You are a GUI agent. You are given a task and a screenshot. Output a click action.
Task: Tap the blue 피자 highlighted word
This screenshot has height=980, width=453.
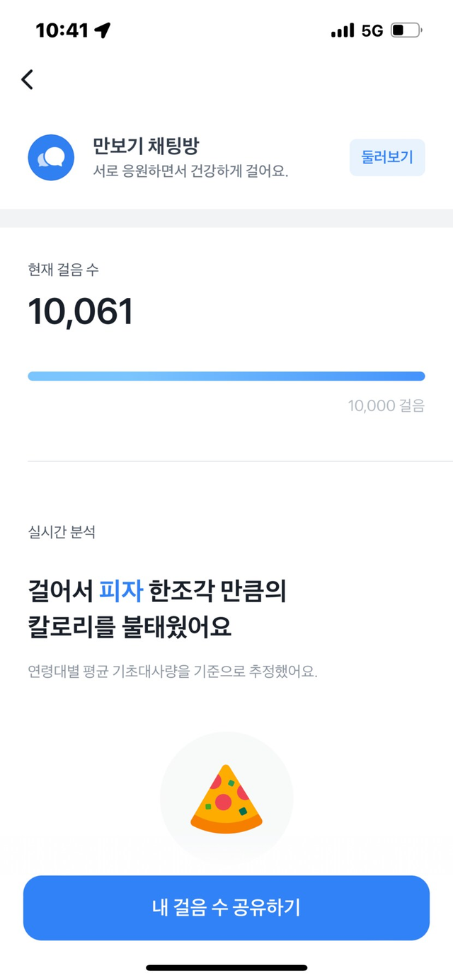121,591
